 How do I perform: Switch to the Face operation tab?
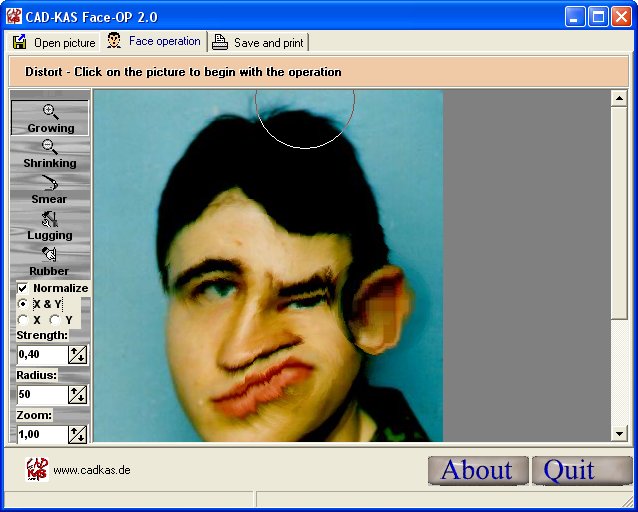pyautogui.click(x=155, y=42)
